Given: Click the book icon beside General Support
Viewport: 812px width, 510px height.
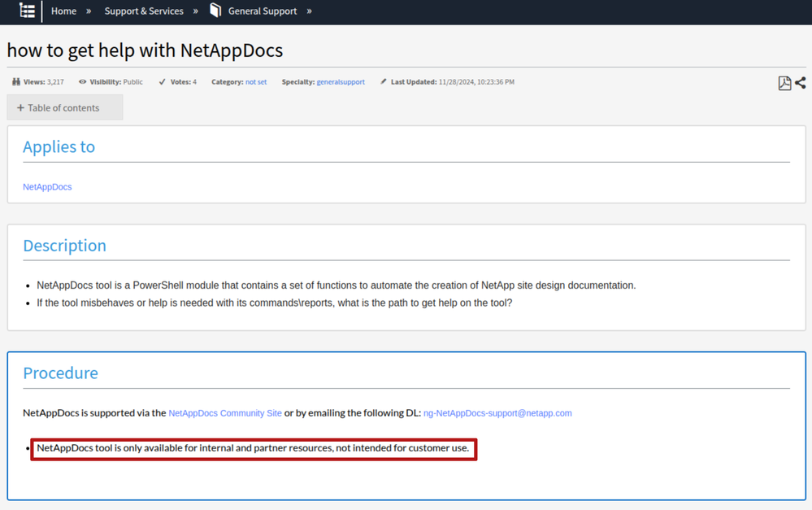Looking at the screenshot, I should coord(215,11).
